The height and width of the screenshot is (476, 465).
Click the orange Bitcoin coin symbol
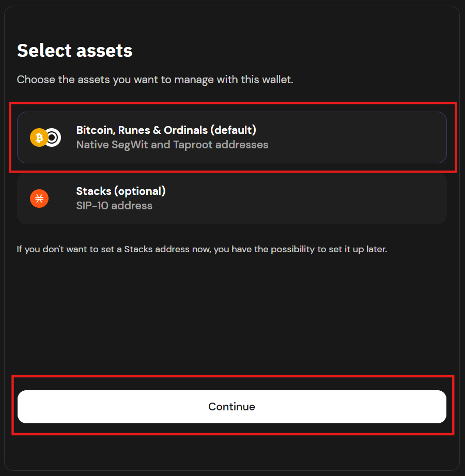click(39, 137)
